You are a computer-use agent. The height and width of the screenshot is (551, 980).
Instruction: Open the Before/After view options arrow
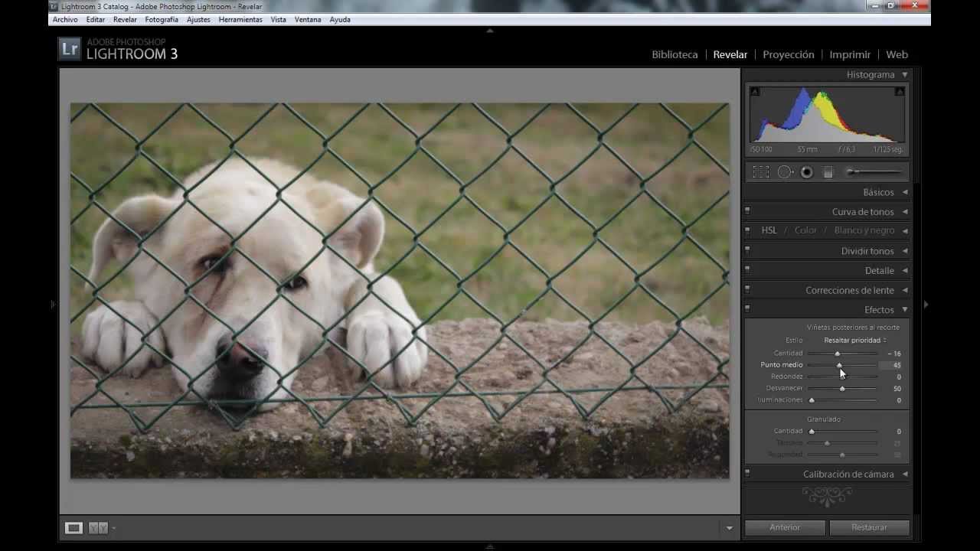114,528
